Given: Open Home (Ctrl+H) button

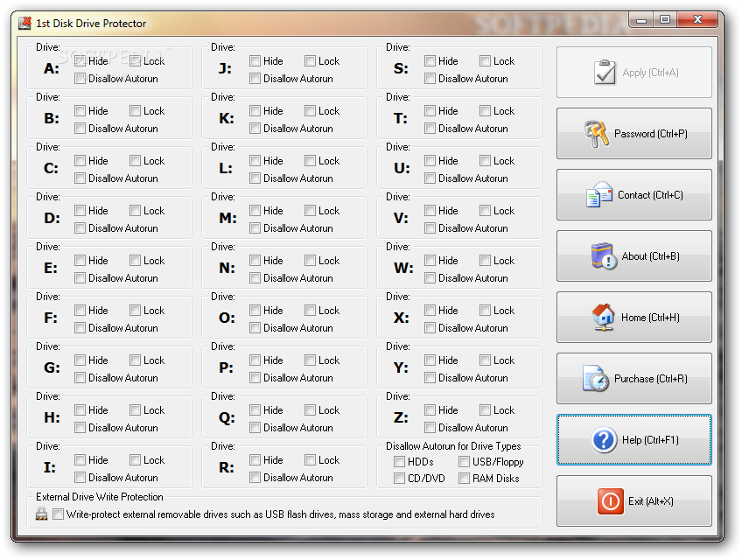Looking at the screenshot, I should click(x=634, y=317).
